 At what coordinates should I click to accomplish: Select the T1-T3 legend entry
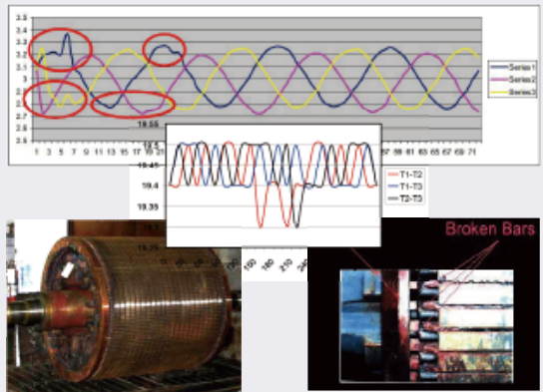tap(405, 187)
